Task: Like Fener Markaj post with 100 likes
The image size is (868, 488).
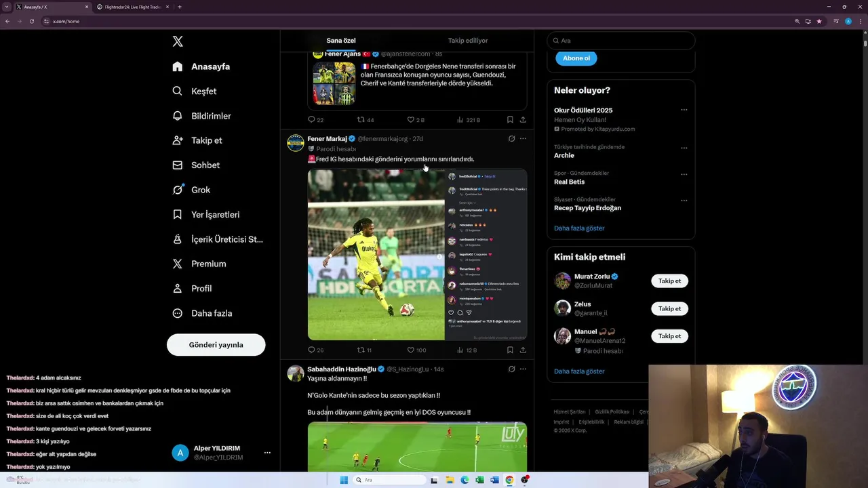Action: (416, 350)
